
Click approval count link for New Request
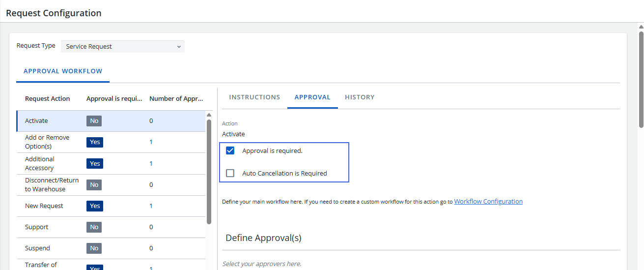click(x=151, y=206)
